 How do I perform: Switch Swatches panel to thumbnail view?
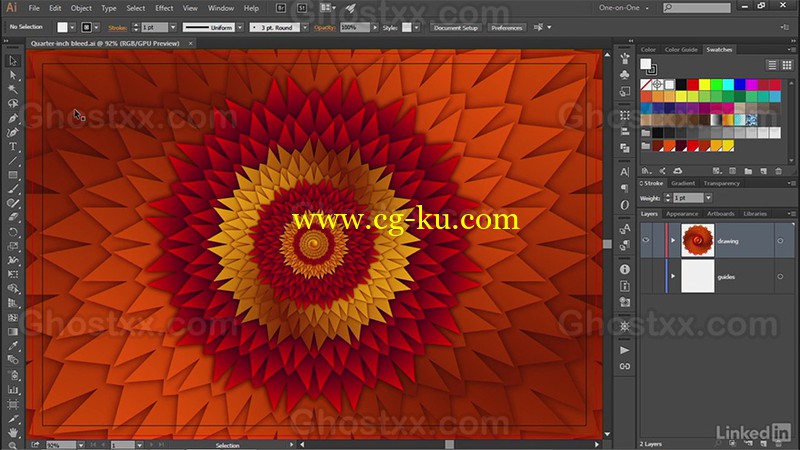[x=787, y=65]
